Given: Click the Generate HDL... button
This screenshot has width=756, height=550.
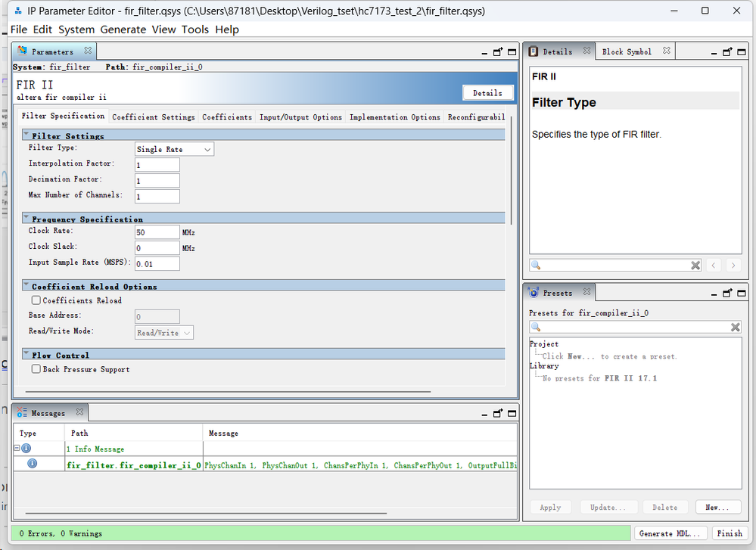Looking at the screenshot, I should point(670,533).
